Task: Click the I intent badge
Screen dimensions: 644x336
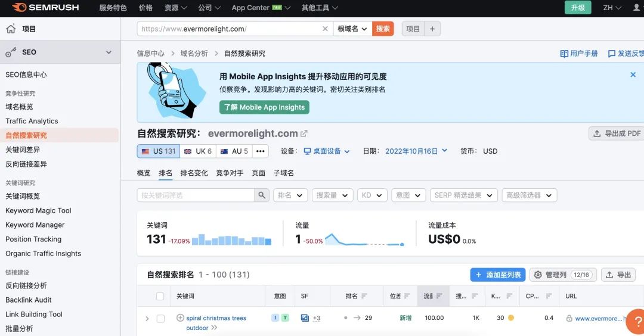Action: [275, 318]
